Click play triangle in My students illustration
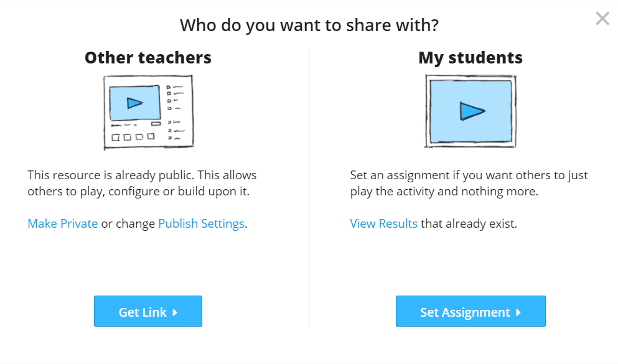Screen dimensions: 618x364 (x=472, y=111)
